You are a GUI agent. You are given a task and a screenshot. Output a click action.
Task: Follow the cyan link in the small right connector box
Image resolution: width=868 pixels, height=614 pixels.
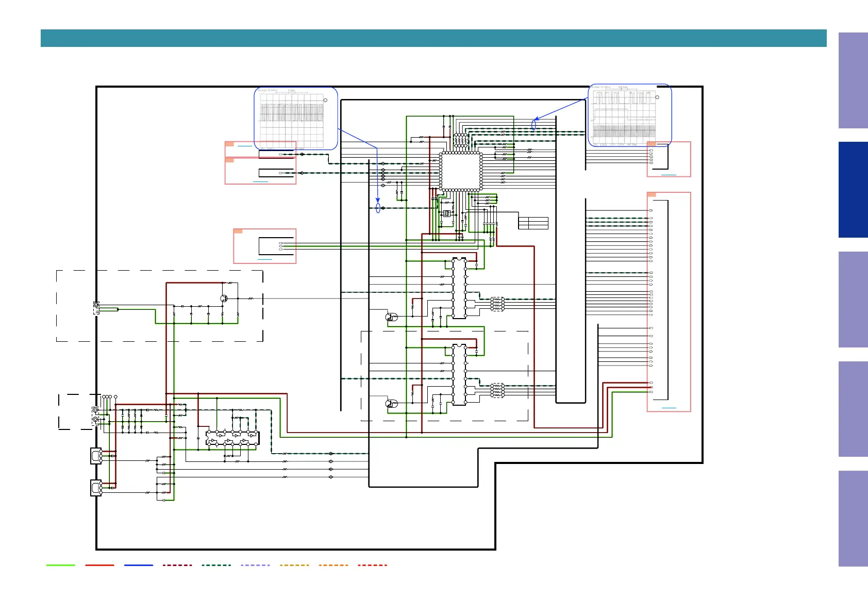(x=669, y=175)
